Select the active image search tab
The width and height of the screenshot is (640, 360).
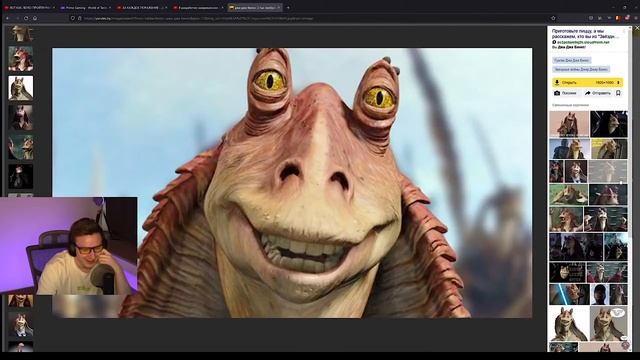pyautogui.click(x=254, y=7)
